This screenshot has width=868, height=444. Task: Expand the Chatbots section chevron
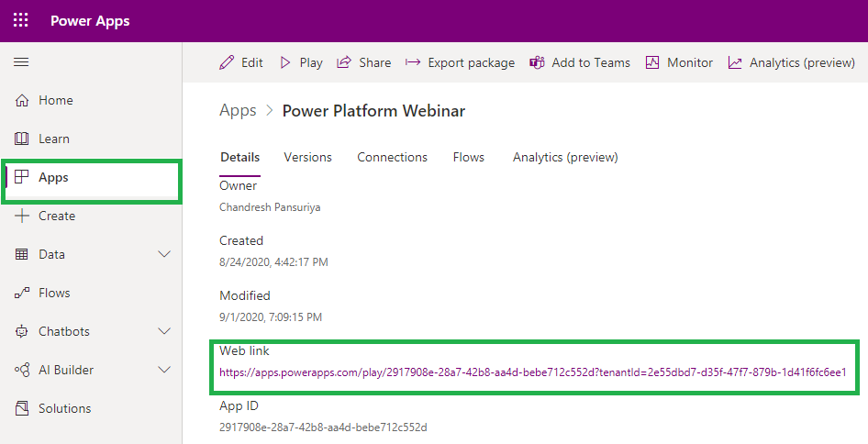pyautogui.click(x=164, y=331)
